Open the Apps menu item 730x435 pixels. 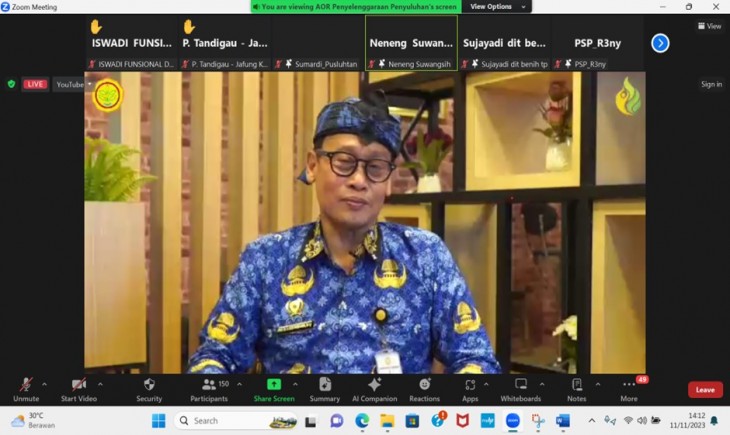470,389
